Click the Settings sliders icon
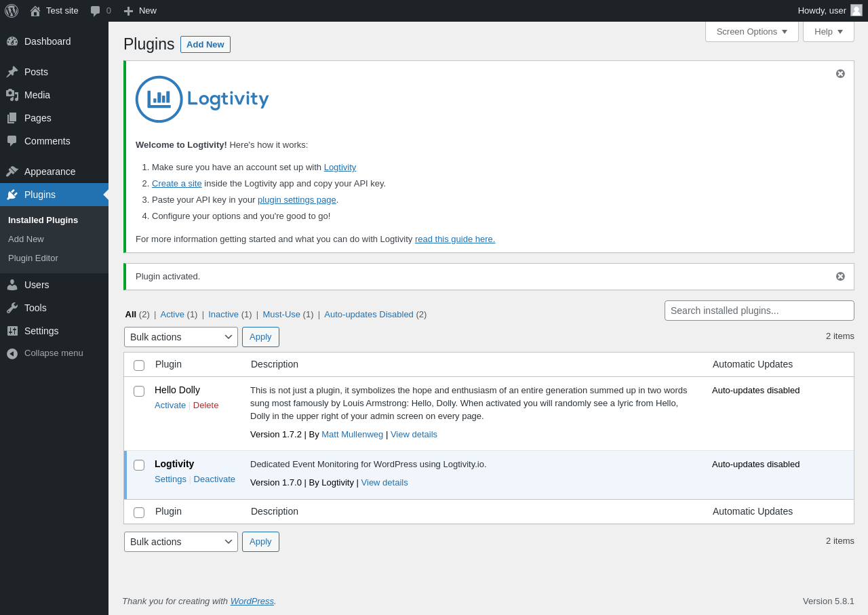Image resolution: width=868 pixels, height=615 pixels. pyautogui.click(x=12, y=331)
